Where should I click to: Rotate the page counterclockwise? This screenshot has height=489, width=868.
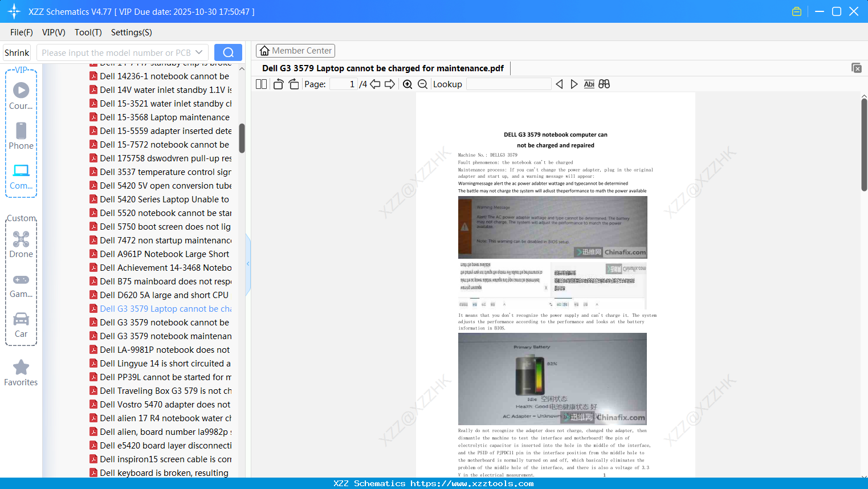coord(278,84)
